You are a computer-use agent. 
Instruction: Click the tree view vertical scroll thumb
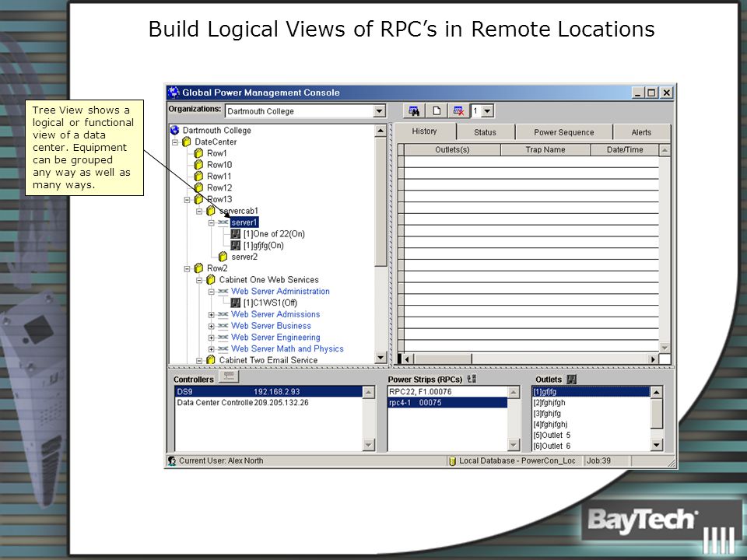click(x=381, y=202)
